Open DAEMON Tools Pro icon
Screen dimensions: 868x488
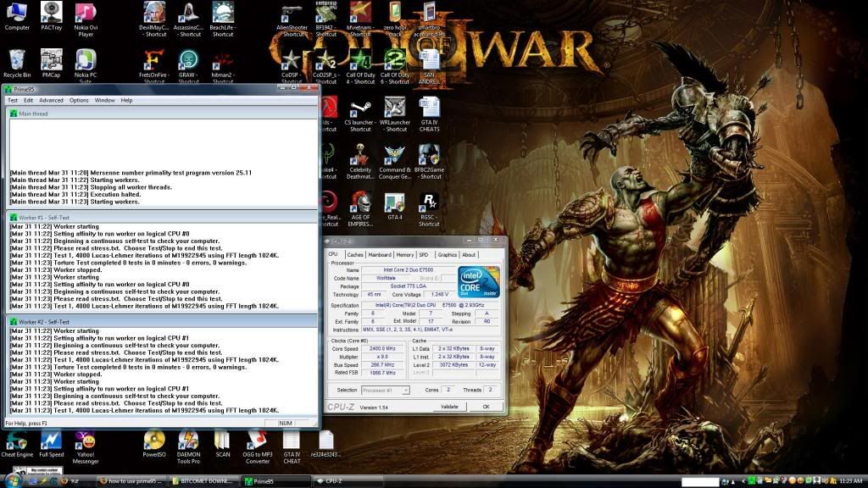pyautogui.click(x=188, y=447)
